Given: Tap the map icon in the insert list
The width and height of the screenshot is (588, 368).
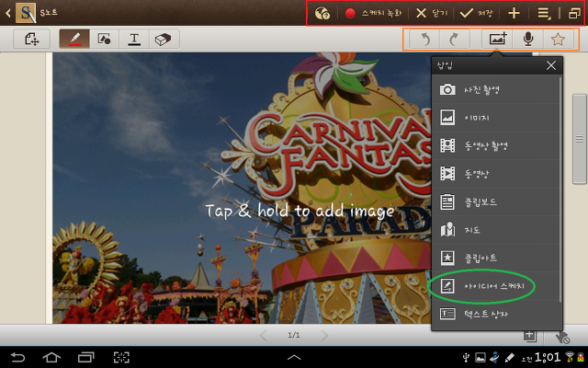Looking at the screenshot, I should click(x=447, y=230).
